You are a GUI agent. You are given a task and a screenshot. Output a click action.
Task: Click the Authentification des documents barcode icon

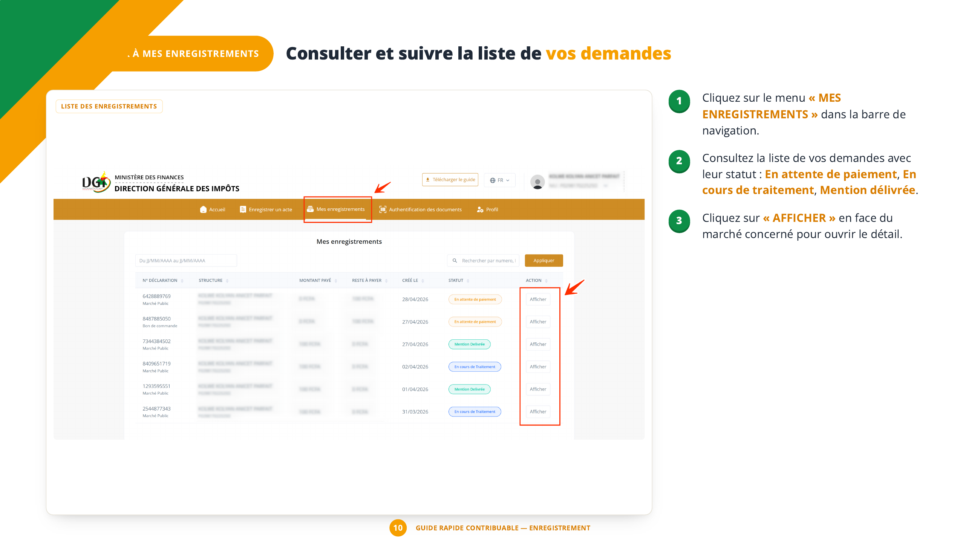point(383,209)
